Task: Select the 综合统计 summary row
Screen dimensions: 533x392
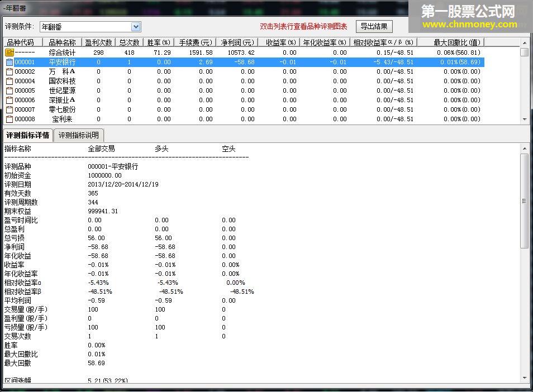Action: tap(244, 52)
